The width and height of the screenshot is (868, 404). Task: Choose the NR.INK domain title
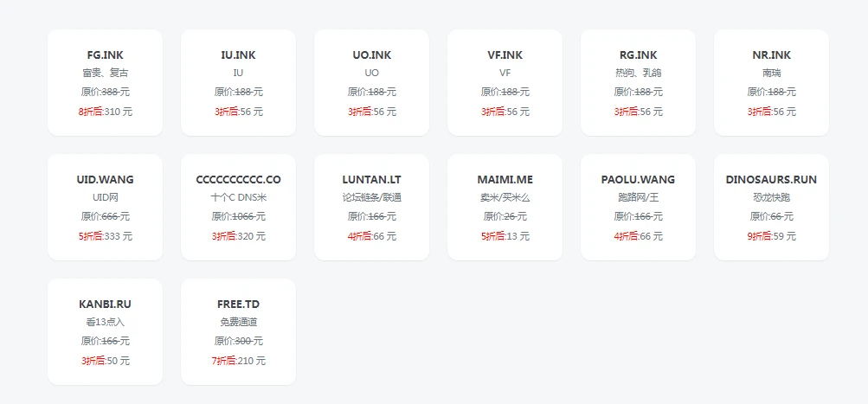[x=771, y=55]
